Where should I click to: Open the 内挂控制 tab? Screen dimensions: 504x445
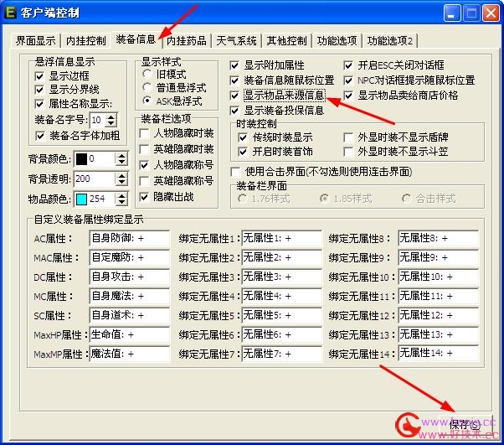(86, 41)
